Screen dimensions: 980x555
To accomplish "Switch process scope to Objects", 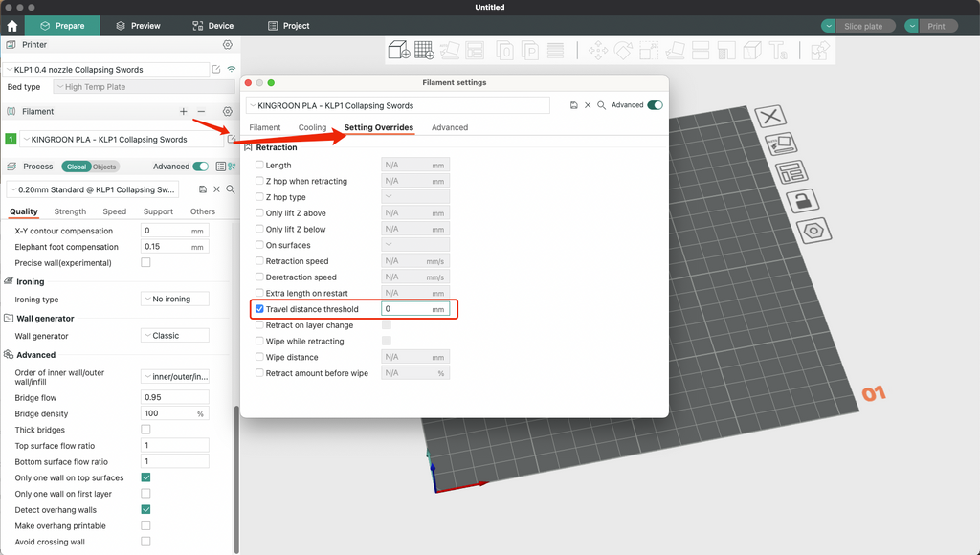I will tap(104, 166).
